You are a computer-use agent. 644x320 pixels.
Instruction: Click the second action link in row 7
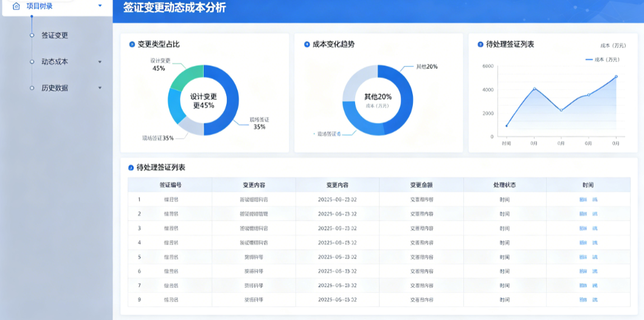click(x=595, y=285)
